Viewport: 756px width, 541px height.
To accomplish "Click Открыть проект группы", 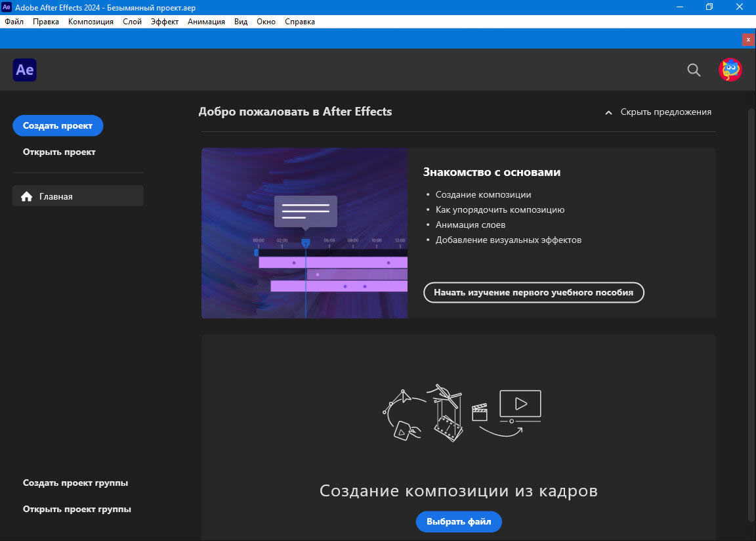I will coord(77,509).
